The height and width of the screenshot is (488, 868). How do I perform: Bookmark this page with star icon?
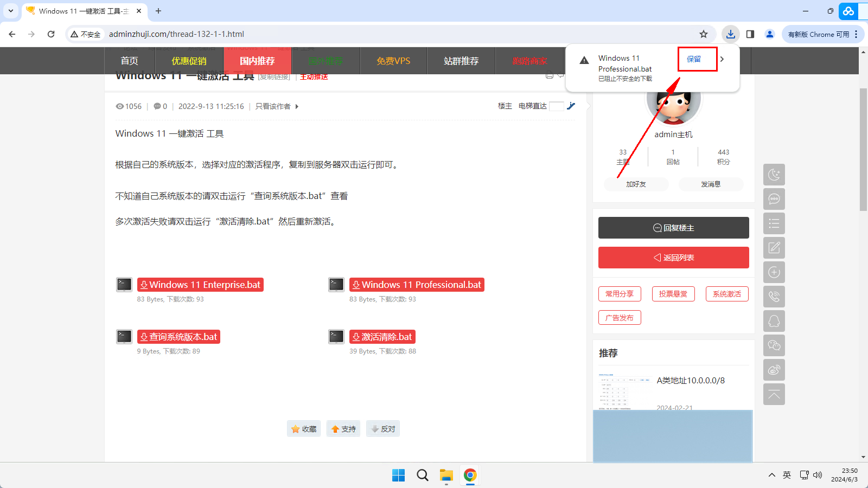[x=704, y=34]
